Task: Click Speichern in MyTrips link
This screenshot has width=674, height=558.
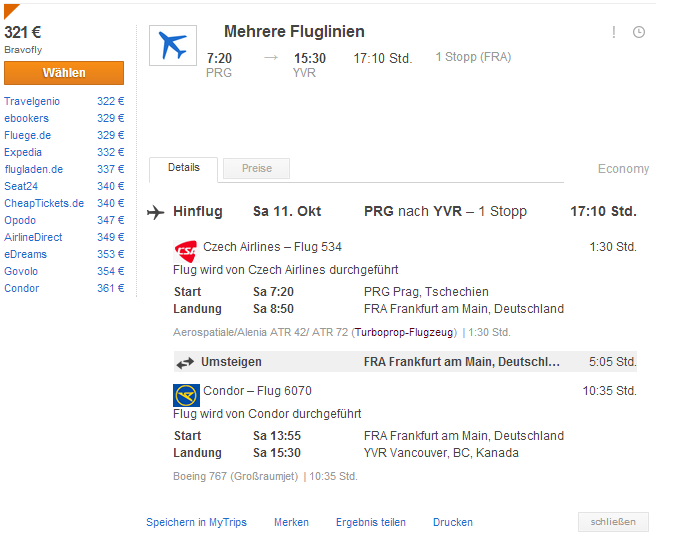Action: coord(196,522)
